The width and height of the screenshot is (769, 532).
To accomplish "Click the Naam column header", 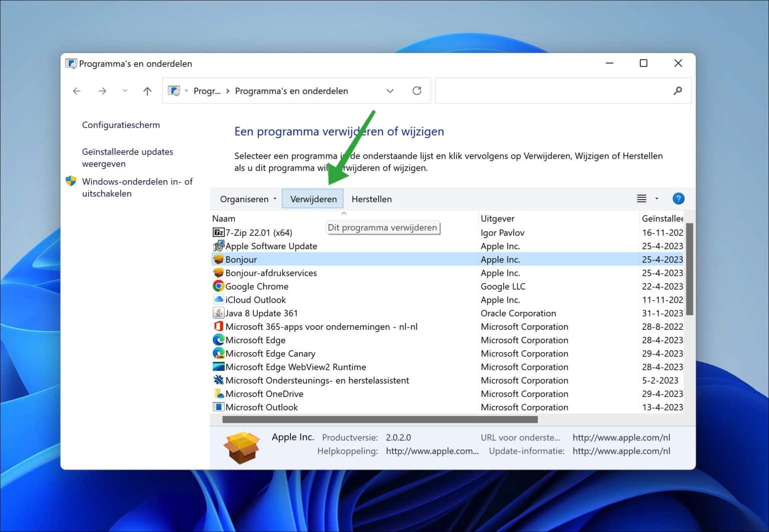I will [224, 218].
